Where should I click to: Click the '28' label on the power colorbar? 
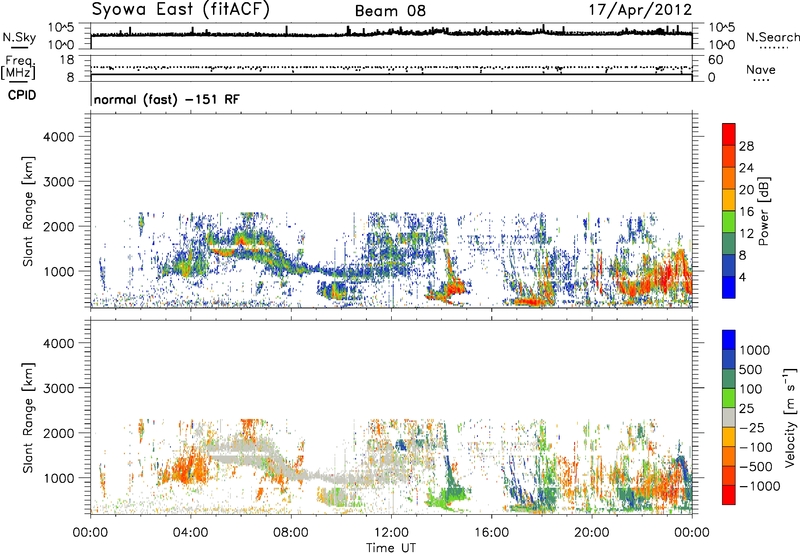click(x=746, y=146)
